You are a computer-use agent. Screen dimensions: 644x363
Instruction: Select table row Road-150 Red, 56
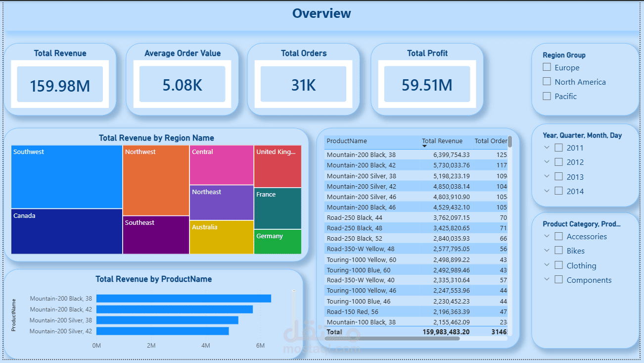(416, 311)
